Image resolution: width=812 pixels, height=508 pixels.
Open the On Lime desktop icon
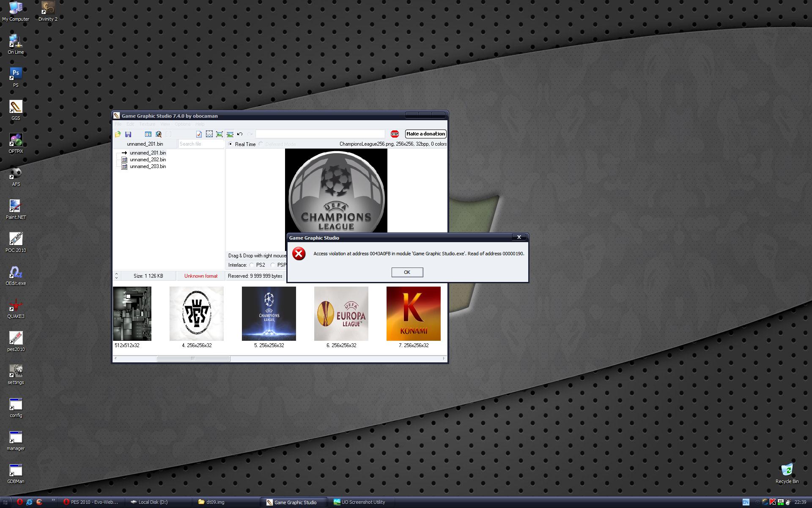coord(16,44)
